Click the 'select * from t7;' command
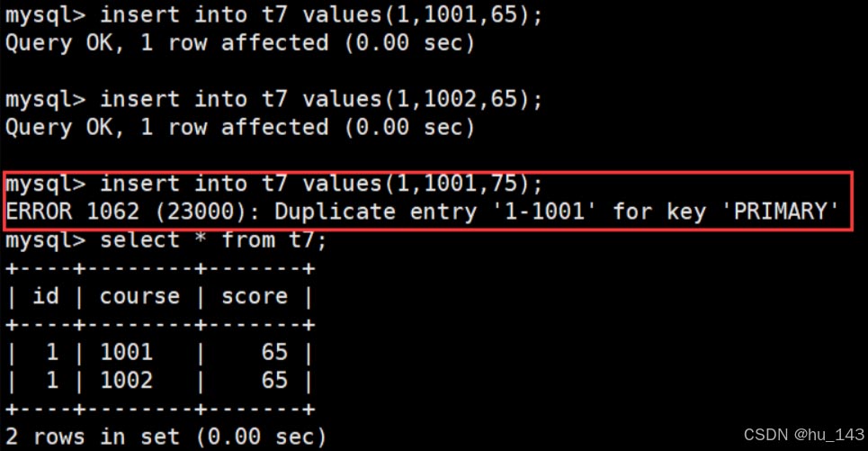Viewport: 868px width, 451px height. pos(213,240)
